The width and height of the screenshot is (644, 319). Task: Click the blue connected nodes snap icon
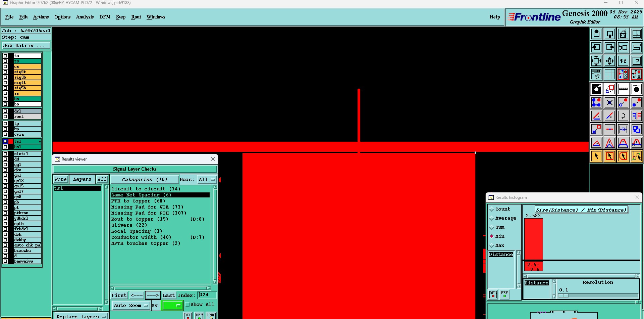click(x=596, y=102)
